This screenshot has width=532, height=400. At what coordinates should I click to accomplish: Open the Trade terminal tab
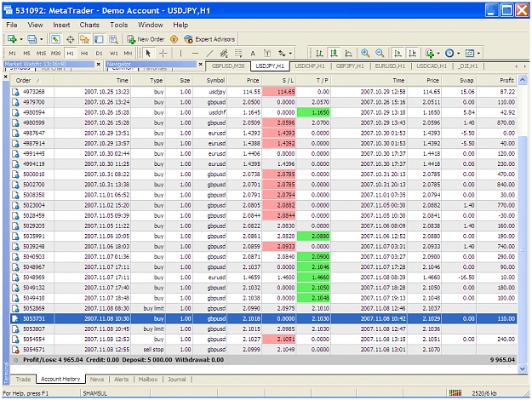coord(24,380)
